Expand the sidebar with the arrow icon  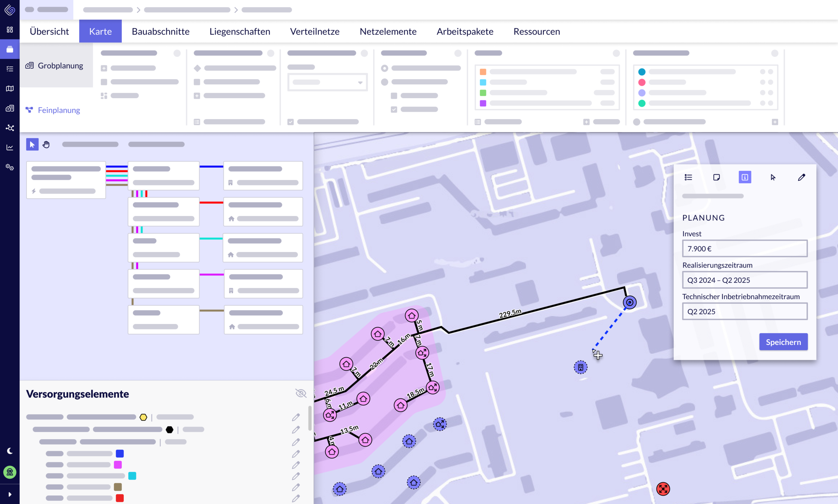coord(10,495)
